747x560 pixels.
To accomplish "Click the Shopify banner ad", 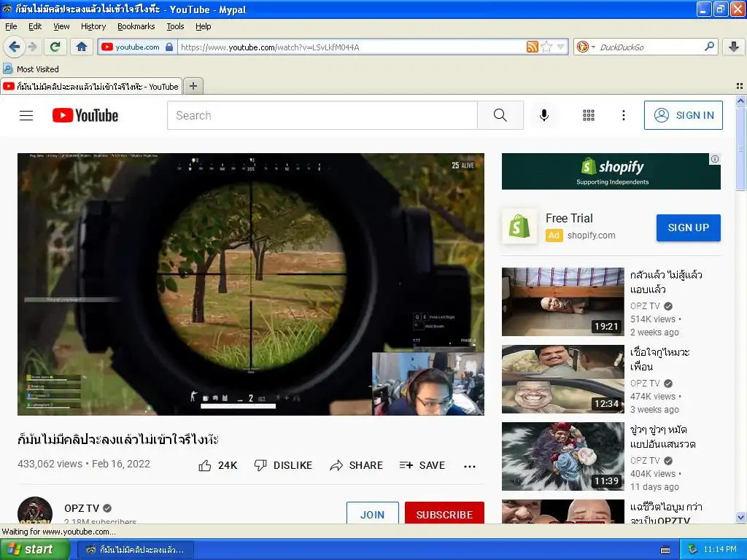I will pos(611,171).
